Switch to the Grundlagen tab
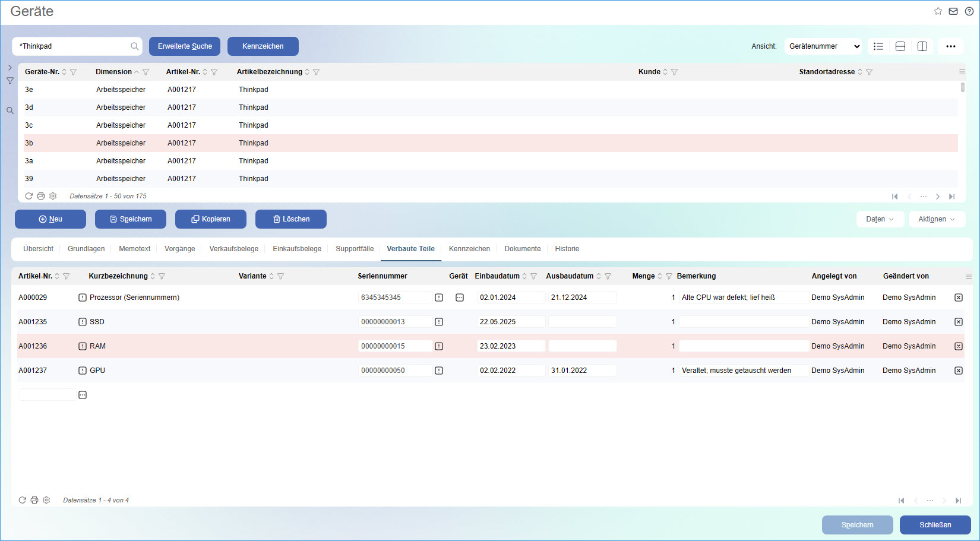Viewport: 980px width, 541px height. point(86,249)
